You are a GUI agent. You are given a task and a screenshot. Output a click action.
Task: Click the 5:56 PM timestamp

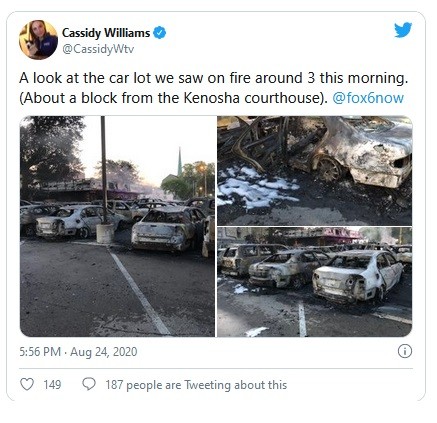[x=40, y=352]
